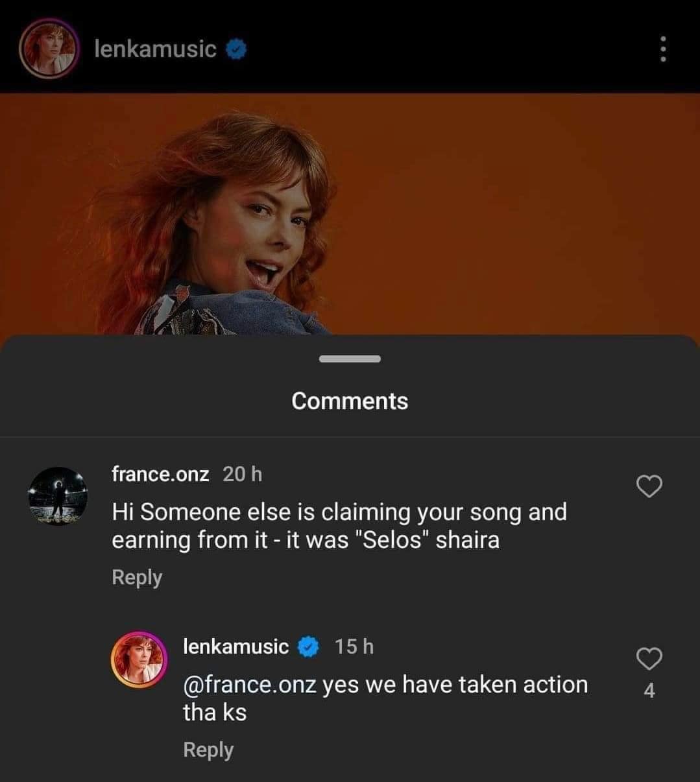
Task: Click the Comments sheet title
Action: click(350, 401)
